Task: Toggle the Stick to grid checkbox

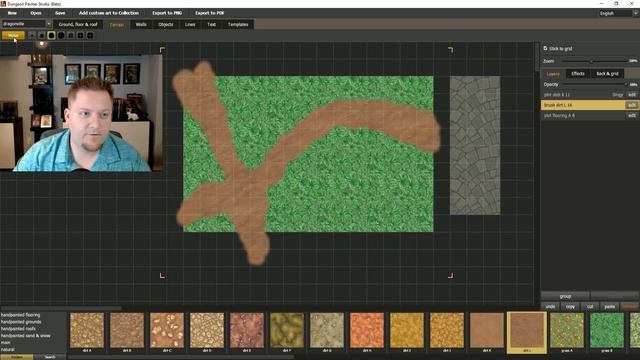Action: pyautogui.click(x=545, y=48)
